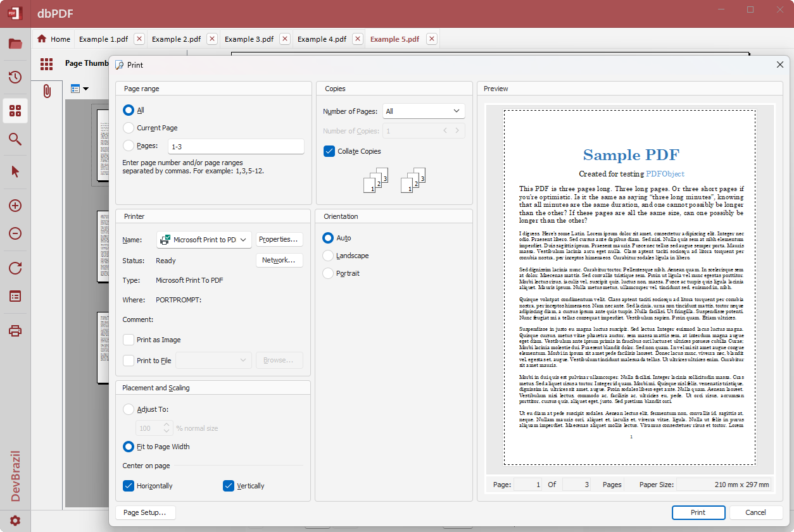Image resolution: width=794 pixels, height=532 pixels.
Task: Click the print preview page image
Action: point(629,288)
